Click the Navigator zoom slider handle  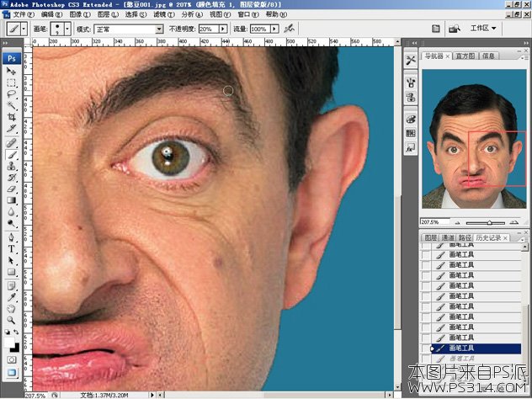[x=490, y=223]
